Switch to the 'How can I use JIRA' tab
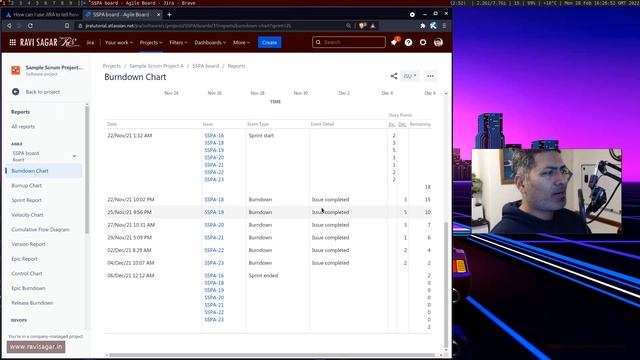Viewport: 640px width, 360px height. pos(42,15)
